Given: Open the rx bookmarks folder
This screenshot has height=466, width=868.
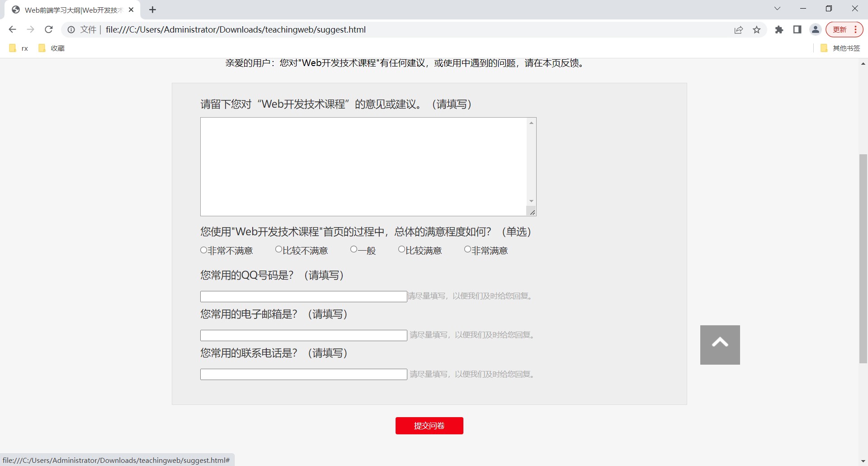Looking at the screenshot, I should point(19,48).
